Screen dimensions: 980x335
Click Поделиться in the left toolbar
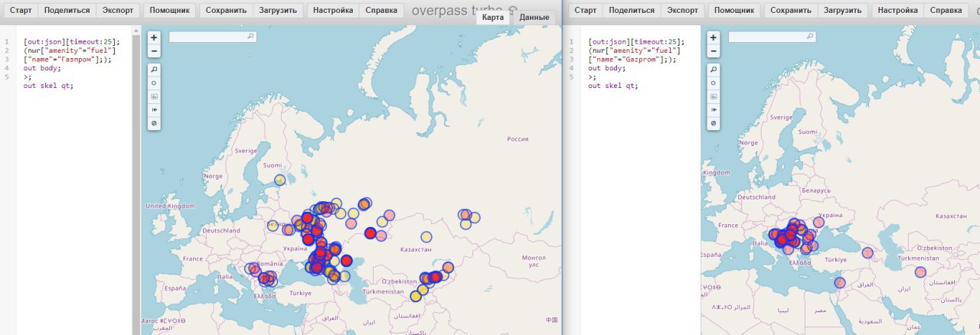click(x=67, y=11)
